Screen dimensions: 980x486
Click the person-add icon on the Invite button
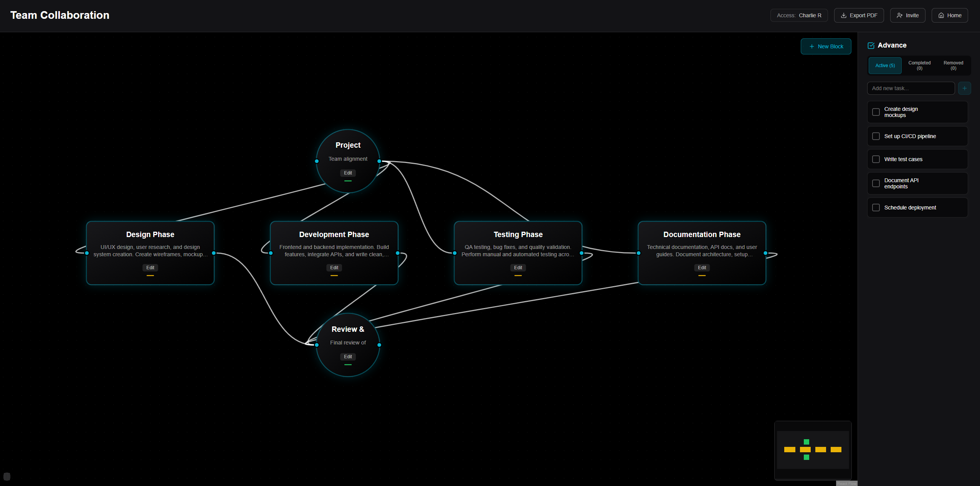900,15
